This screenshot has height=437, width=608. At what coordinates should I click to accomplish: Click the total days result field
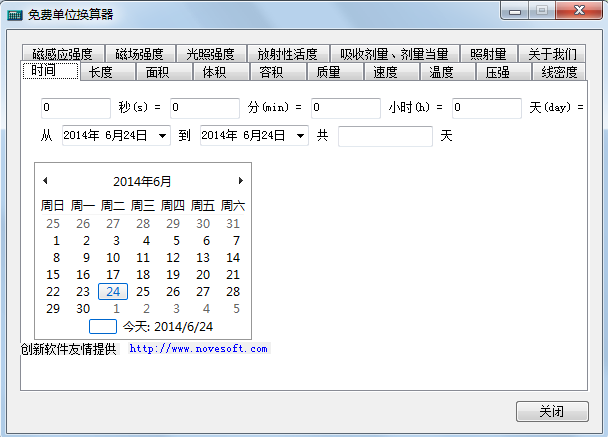[x=385, y=136]
